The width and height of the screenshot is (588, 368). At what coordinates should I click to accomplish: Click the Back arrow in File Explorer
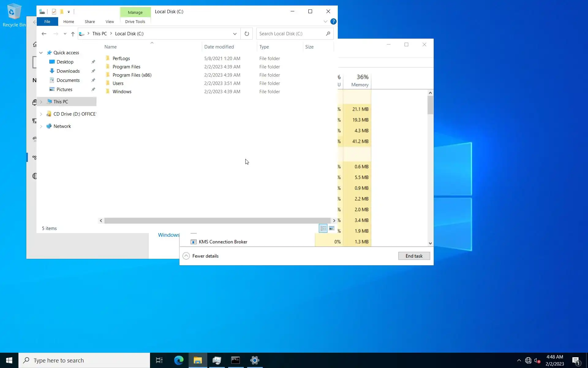coord(44,34)
